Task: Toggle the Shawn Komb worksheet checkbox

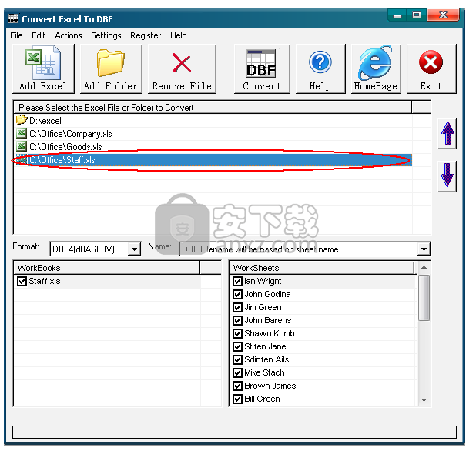Action: click(x=237, y=333)
